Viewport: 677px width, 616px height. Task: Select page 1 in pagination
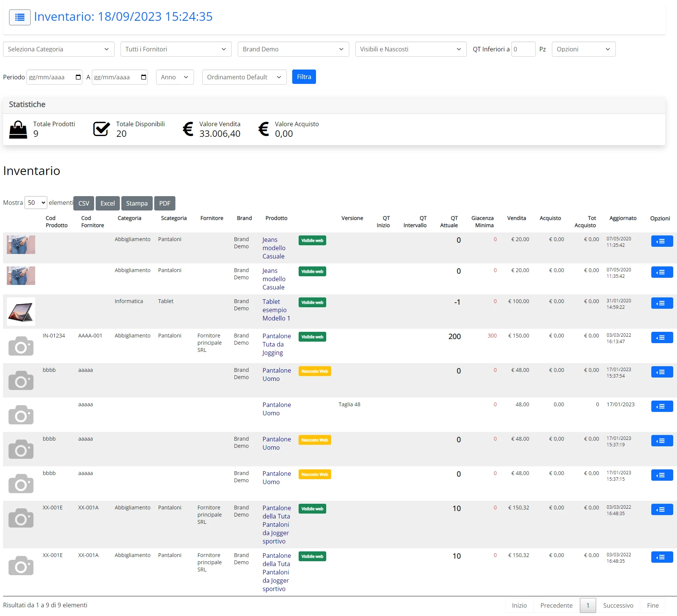(x=588, y=605)
